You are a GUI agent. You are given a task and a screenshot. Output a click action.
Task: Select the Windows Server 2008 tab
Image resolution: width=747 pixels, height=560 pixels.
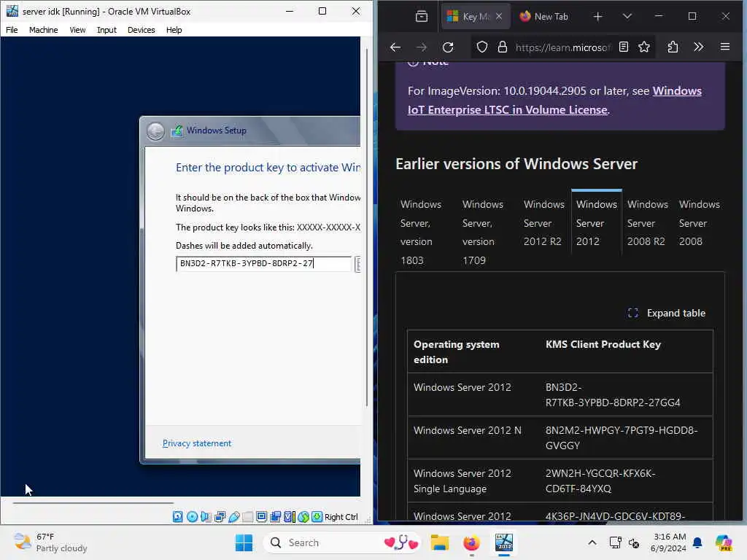pyautogui.click(x=699, y=223)
